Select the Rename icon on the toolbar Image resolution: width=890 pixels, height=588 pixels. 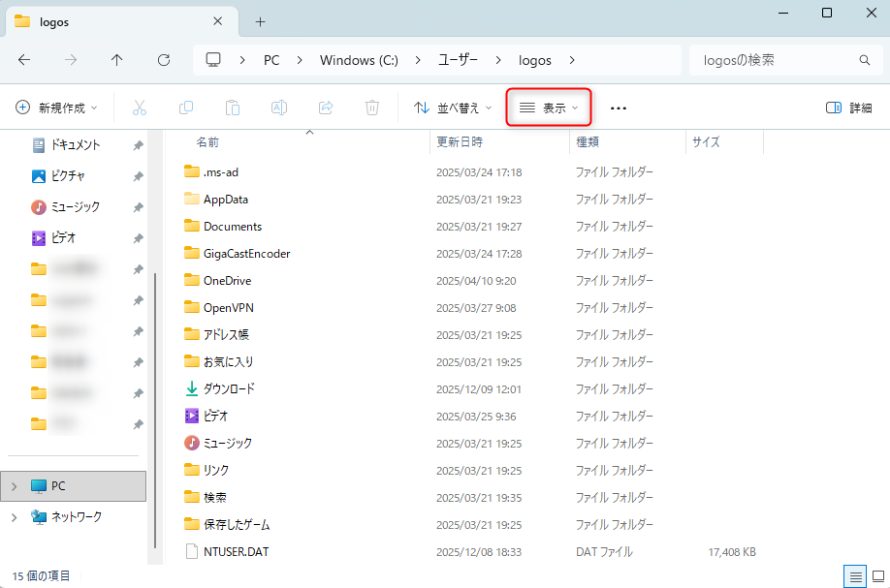click(x=279, y=108)
